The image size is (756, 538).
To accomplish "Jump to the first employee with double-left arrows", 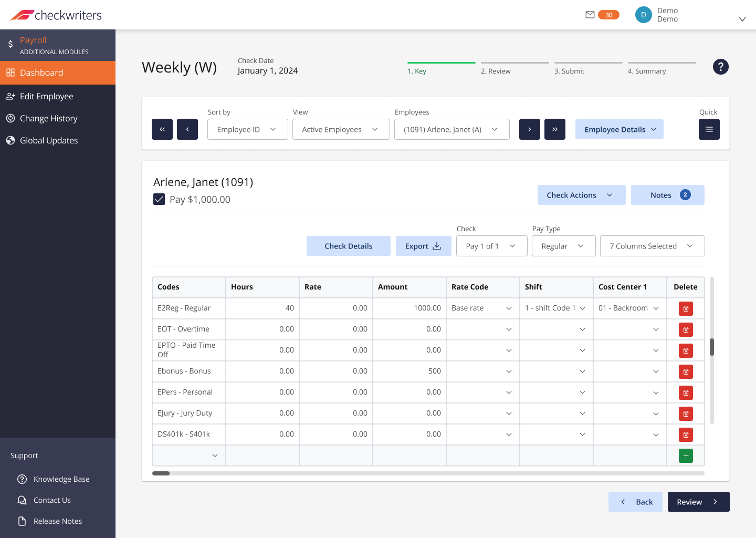I will [x=162, y=129].
